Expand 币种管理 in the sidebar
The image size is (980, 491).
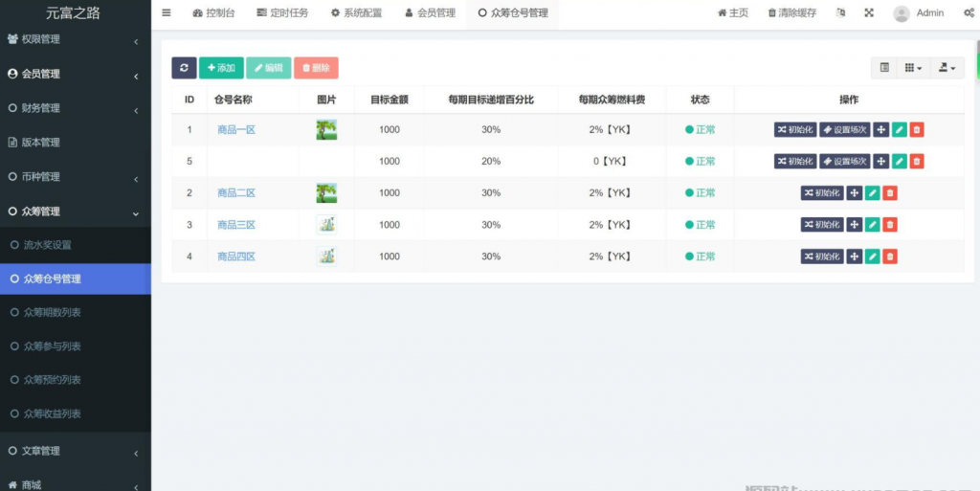pyautogui.click(x=75, y=177)
